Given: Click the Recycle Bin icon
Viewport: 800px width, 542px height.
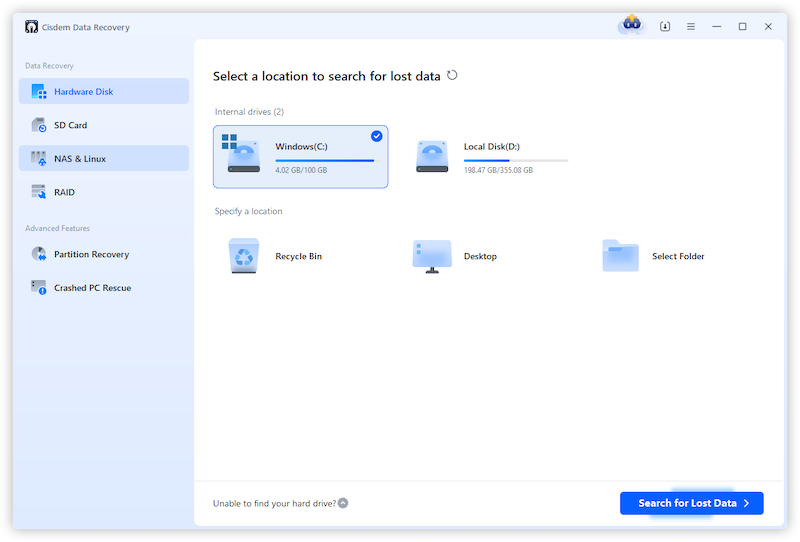Looking at the screenshot, I should pos(244,256).
